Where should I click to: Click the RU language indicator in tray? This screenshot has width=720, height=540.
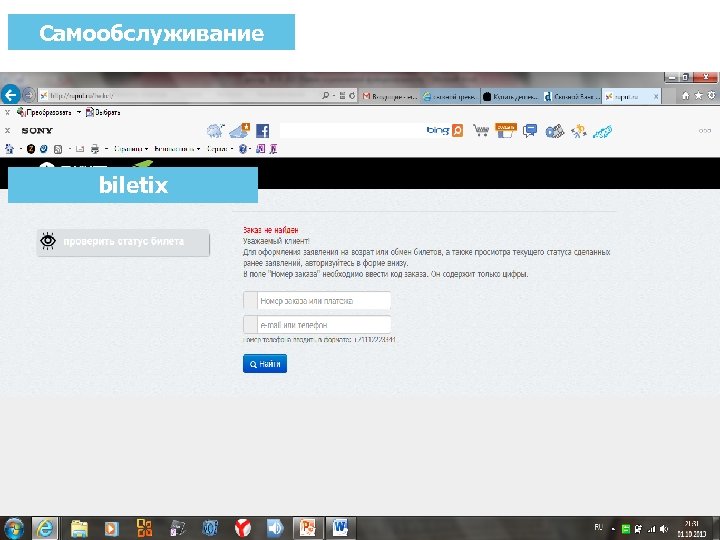[598, 527]
